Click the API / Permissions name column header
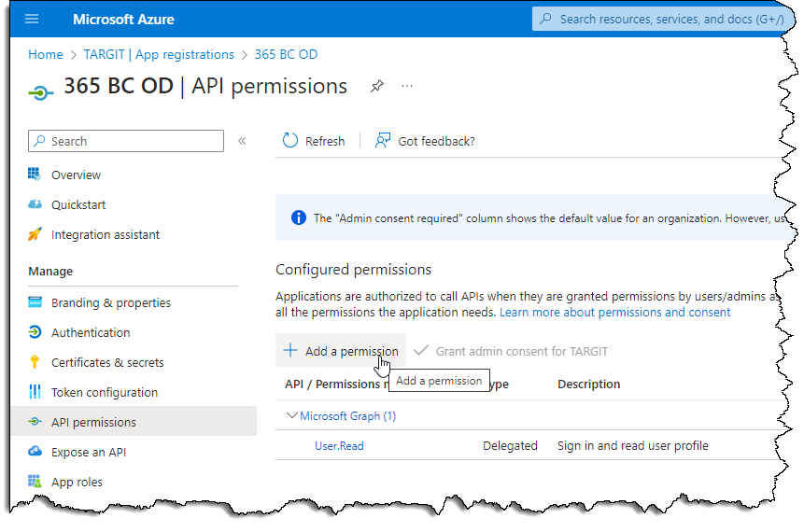804x532 pixels. pos(336,385)
